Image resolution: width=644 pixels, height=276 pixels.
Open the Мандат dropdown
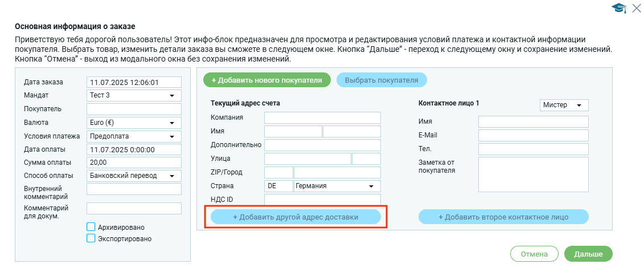click(x=134, y=95)
